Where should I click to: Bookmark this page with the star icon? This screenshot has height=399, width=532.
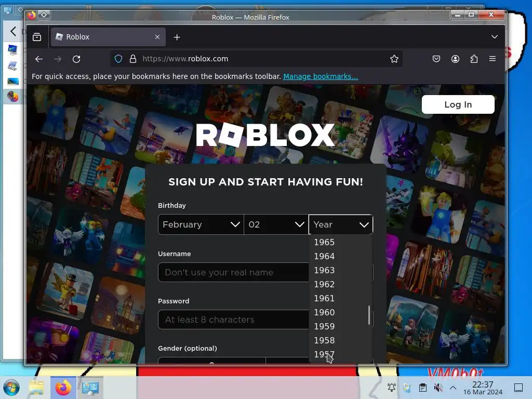coord(394,59)
